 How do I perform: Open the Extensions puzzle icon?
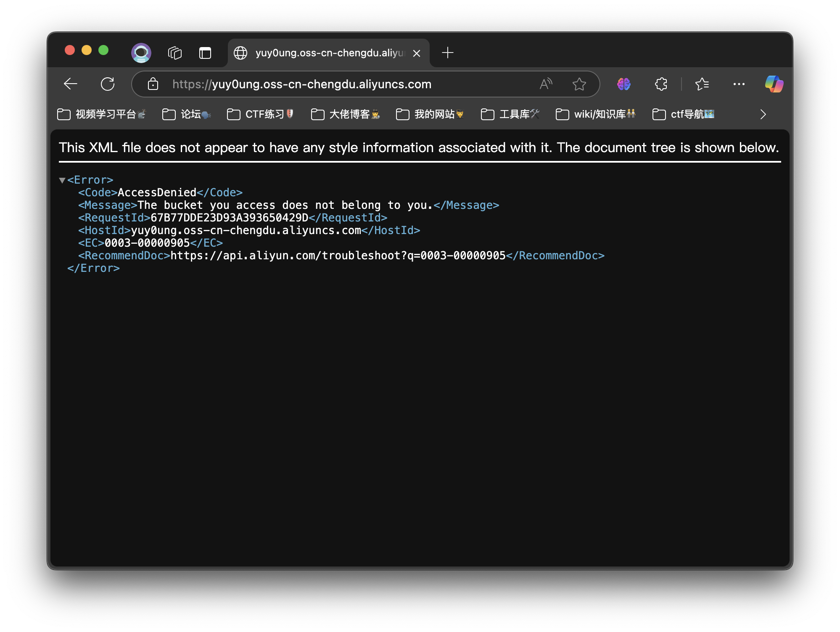[x=661, y=84]
